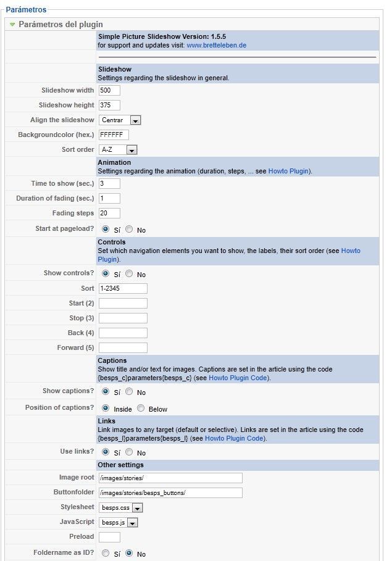Select No for Start at pageload

pos(129,229)
